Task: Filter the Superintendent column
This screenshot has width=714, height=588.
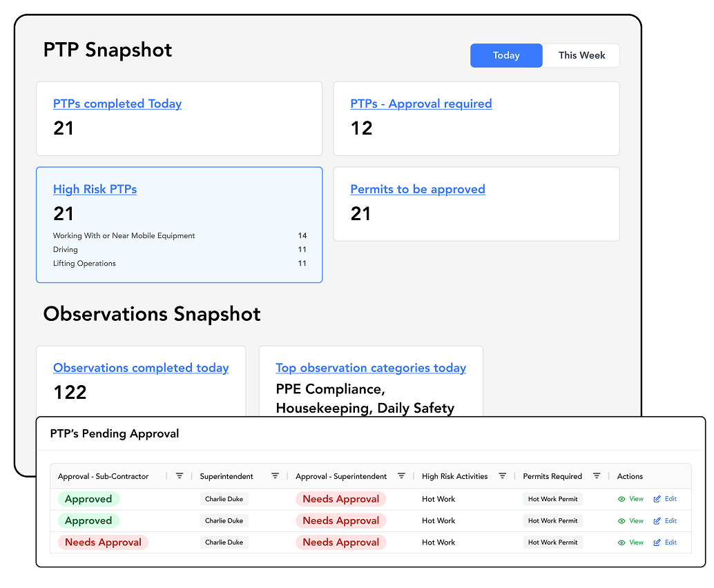Action: [x=276, y=476]
